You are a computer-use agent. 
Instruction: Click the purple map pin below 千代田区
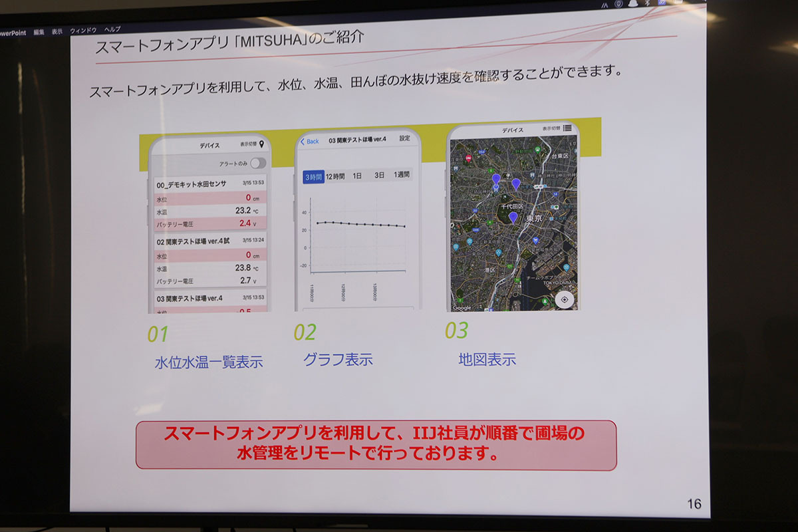tap(513, 217)
